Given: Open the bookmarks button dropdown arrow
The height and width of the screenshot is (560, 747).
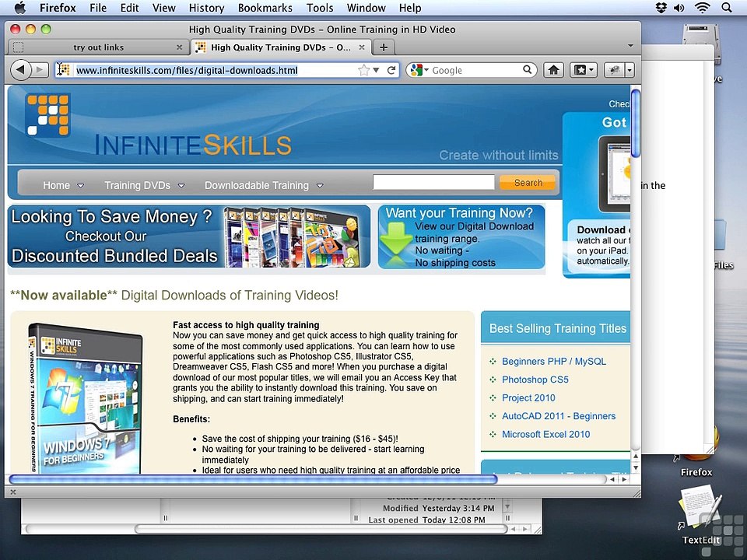Looking at the screenshot, I should click(592, 70).
